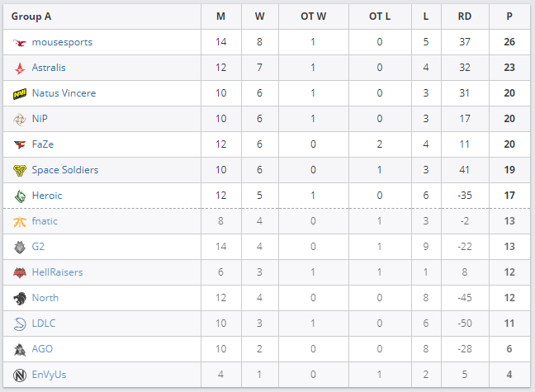Open the Astralis team link
535x392 pixels.
point(49,68)
